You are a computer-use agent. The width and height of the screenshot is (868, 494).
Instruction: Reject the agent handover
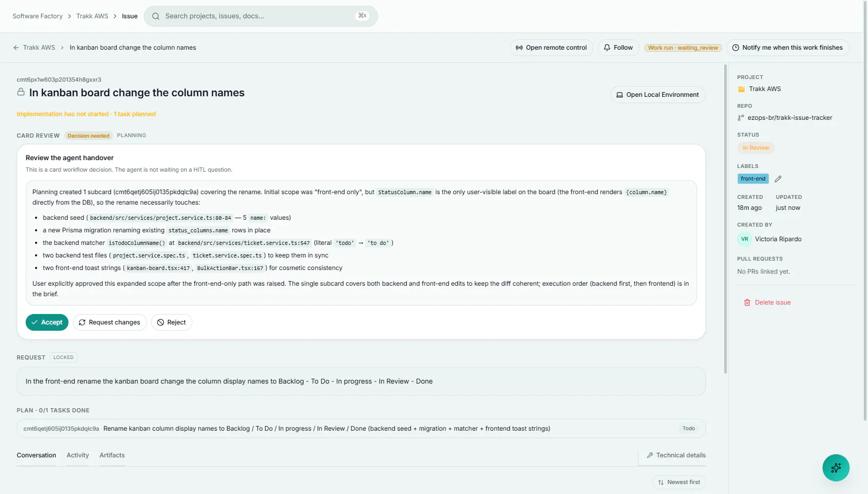(x=172, y=322)
